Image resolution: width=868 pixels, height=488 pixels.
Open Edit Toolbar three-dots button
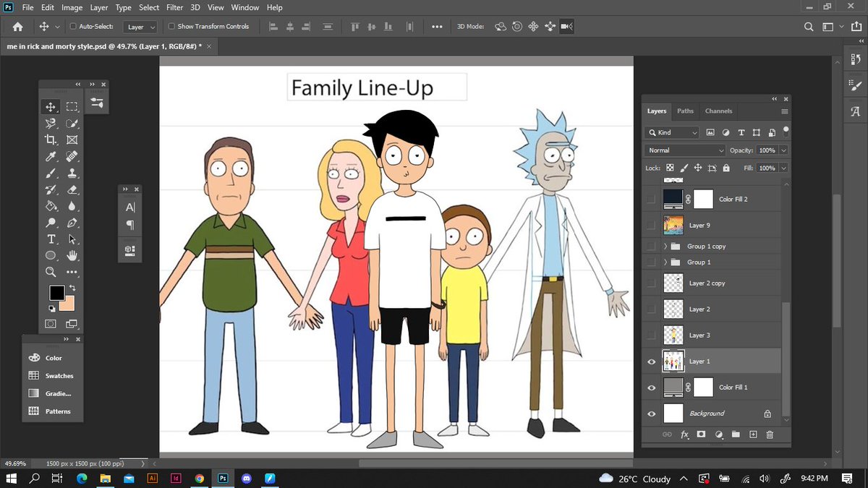(x=72, y=273)
